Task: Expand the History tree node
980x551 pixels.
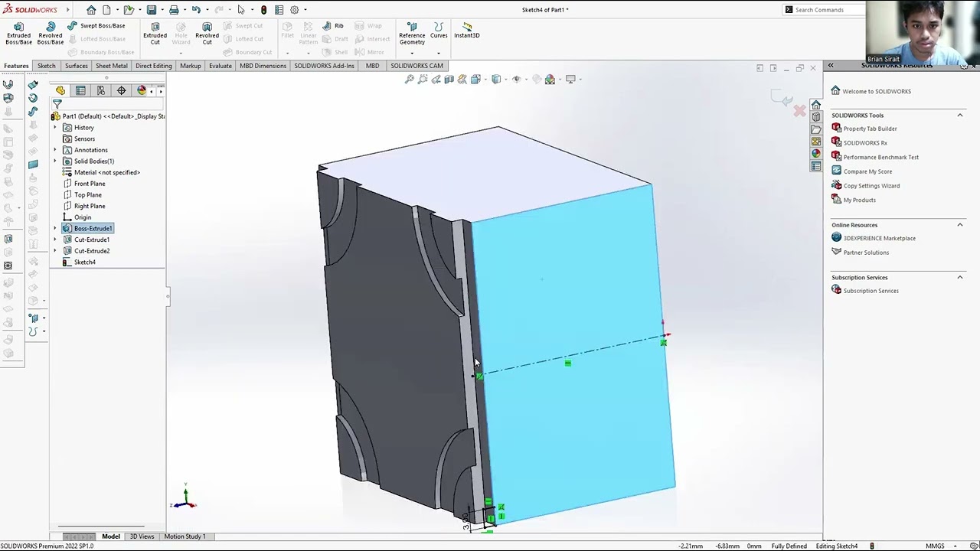Action: pos(55,128)
